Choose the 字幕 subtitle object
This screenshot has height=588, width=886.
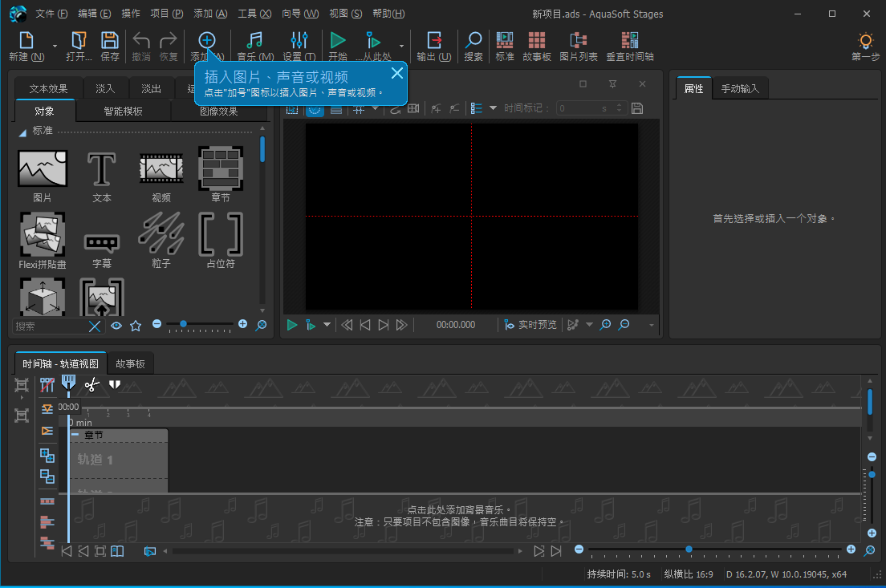(x=102, y=242)
